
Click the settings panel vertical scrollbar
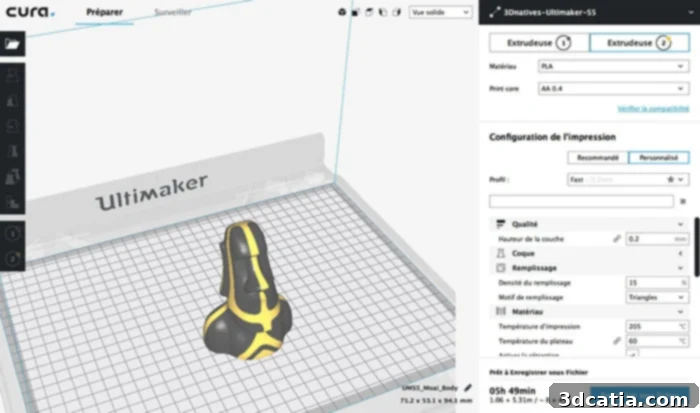(x=697, y=247)
